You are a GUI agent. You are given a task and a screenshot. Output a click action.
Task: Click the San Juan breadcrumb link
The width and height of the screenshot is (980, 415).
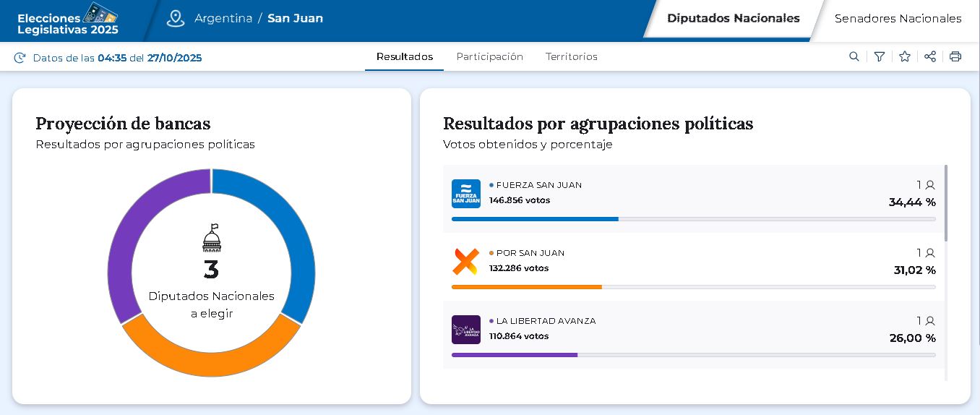point(295,19)
